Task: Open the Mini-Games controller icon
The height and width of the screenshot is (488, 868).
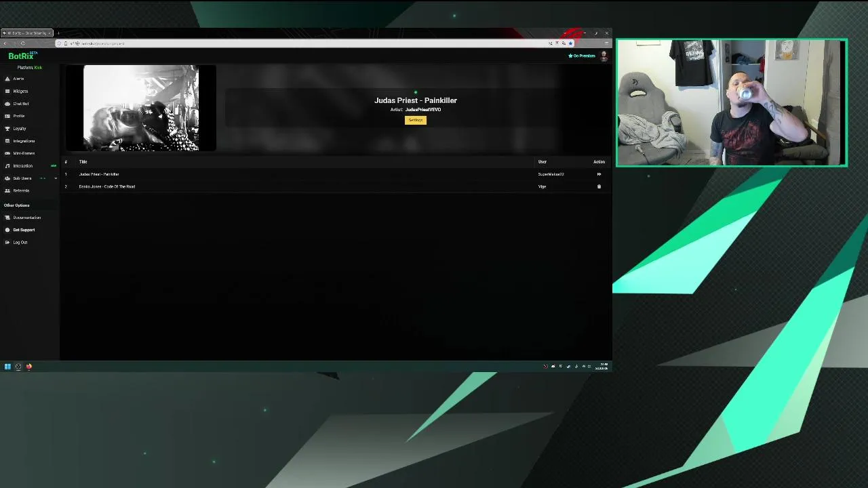Action: pos(7,153)
